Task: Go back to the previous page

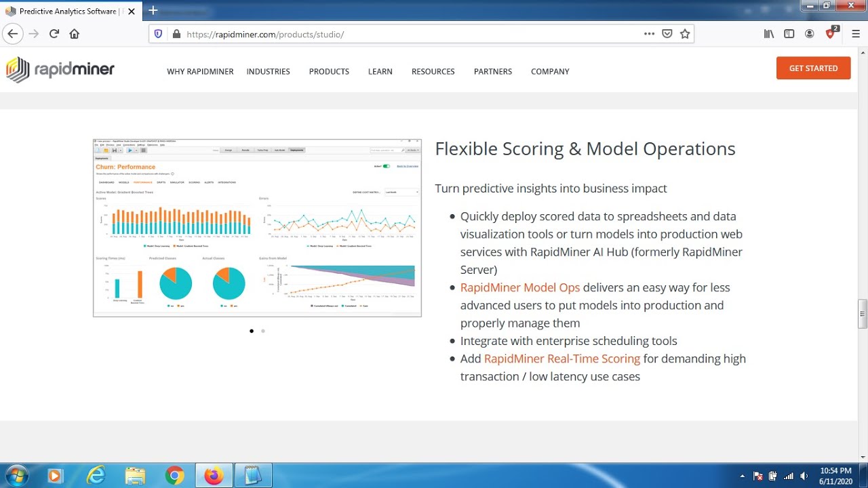Action: (12, 34)
